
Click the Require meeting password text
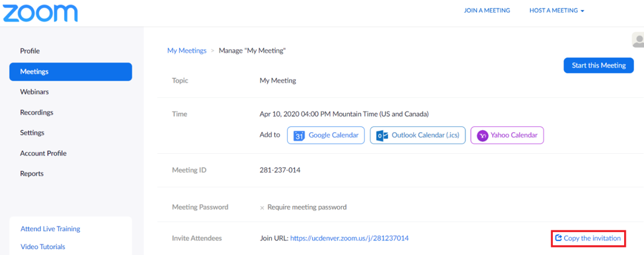tap(307, 207)
